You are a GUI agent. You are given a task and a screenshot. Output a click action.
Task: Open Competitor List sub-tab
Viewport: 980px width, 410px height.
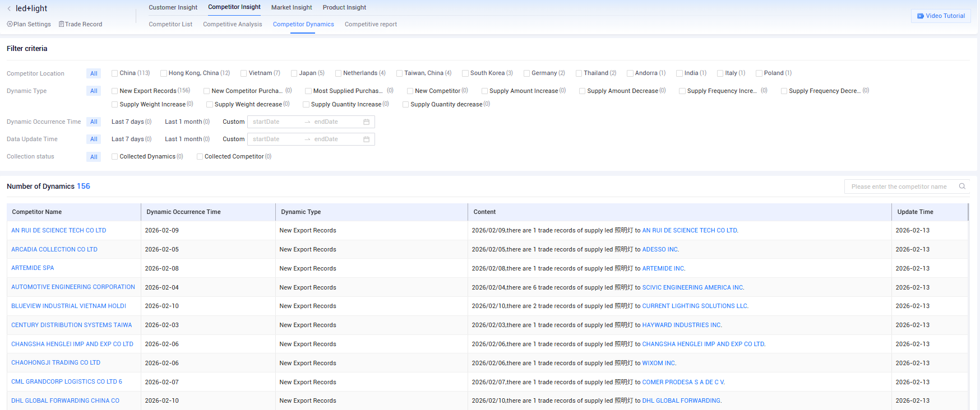pos(170,24)
